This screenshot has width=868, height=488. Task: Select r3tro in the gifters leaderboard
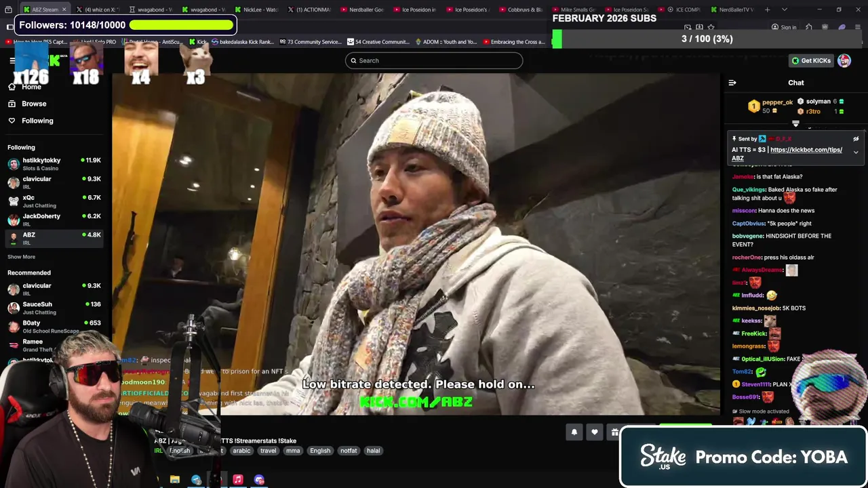click(821, 111)
